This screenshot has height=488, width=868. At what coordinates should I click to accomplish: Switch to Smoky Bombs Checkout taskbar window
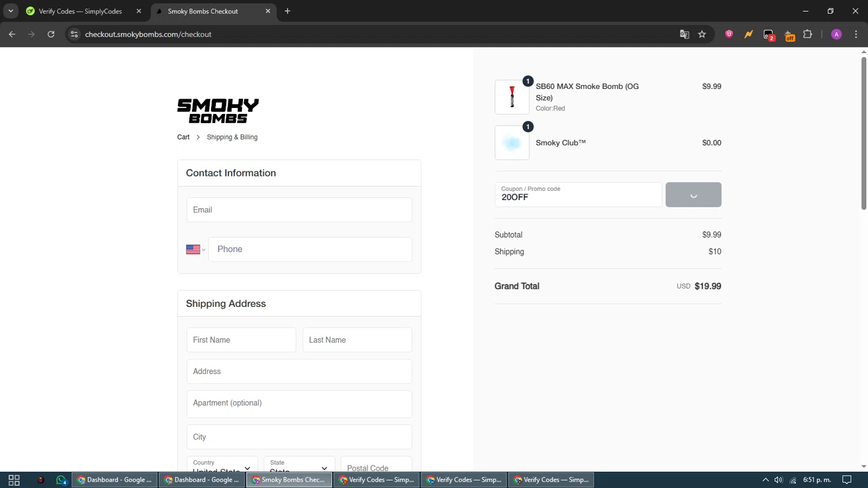[x=289, y=480]
